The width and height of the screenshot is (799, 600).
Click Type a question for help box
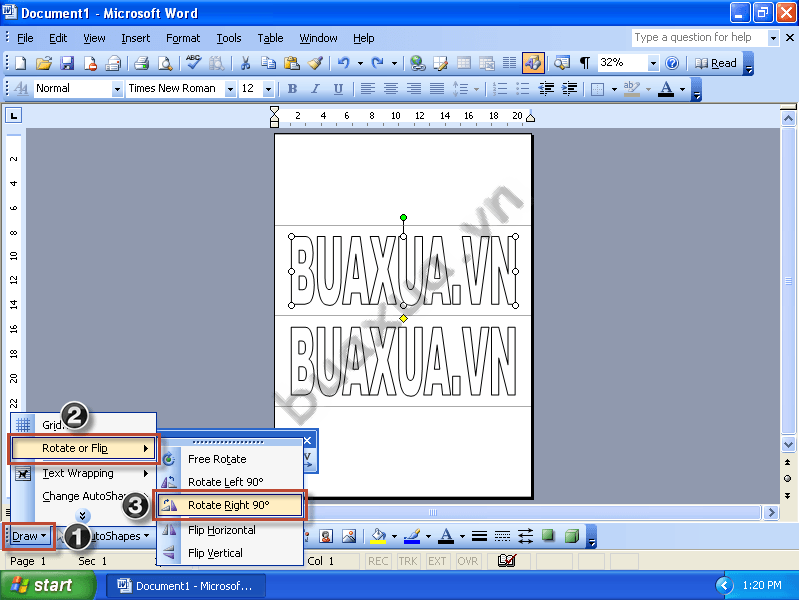[x=700, y=38]
